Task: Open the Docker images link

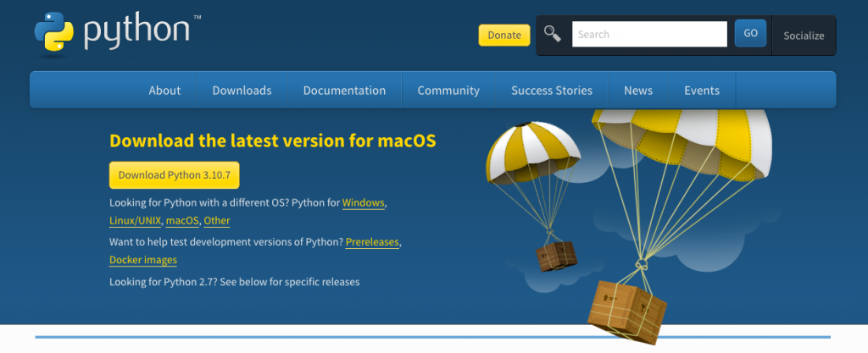Action: coord(143,260)
